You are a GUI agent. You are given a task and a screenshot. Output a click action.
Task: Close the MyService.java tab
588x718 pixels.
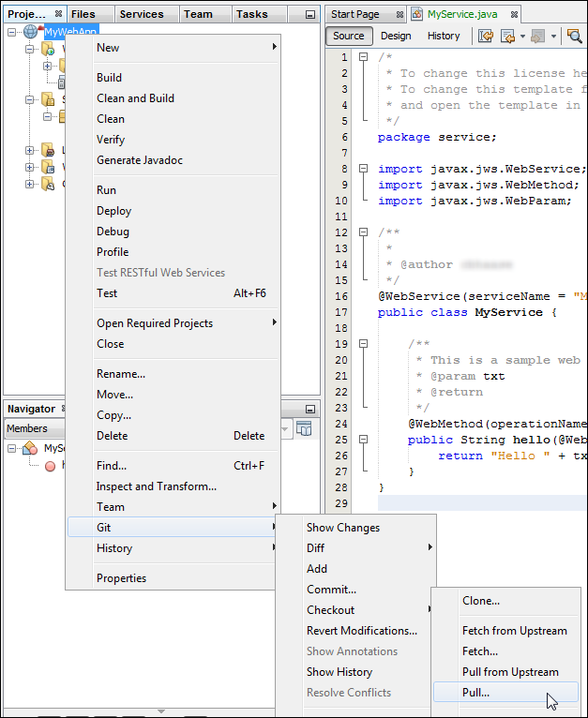point(514,15)
